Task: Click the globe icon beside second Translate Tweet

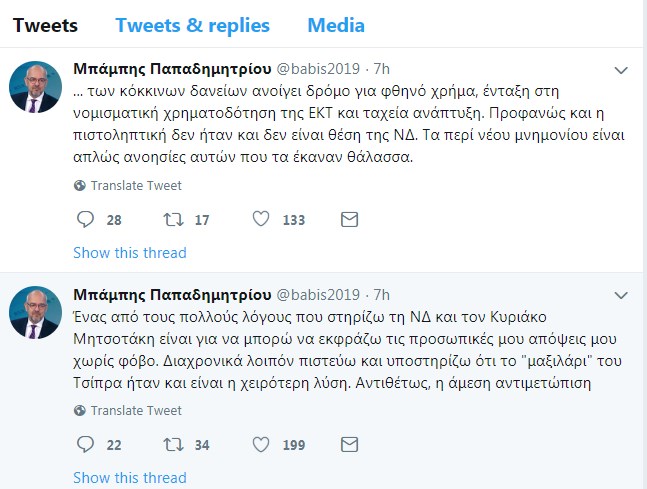Action: (x=80, y=411)
